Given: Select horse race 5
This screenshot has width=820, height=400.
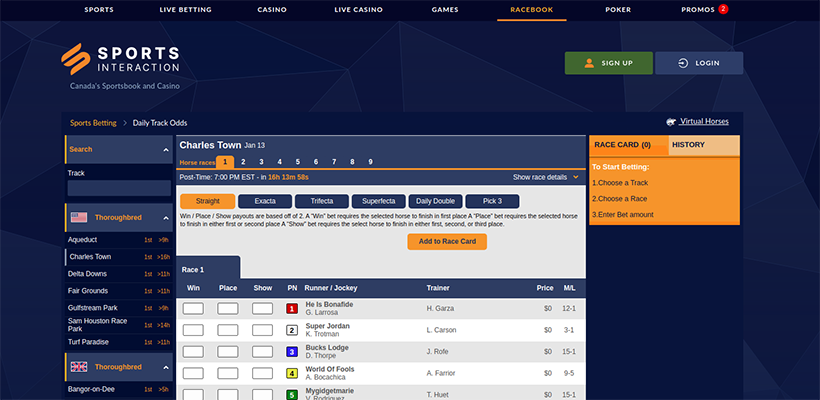Looking at the screenshot, I should 298,162.
